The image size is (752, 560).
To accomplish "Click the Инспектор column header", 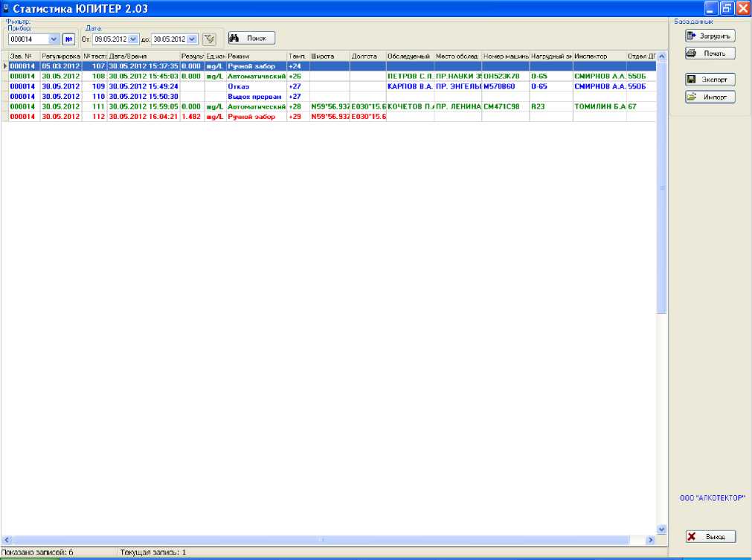I will [x=600, y=56].
